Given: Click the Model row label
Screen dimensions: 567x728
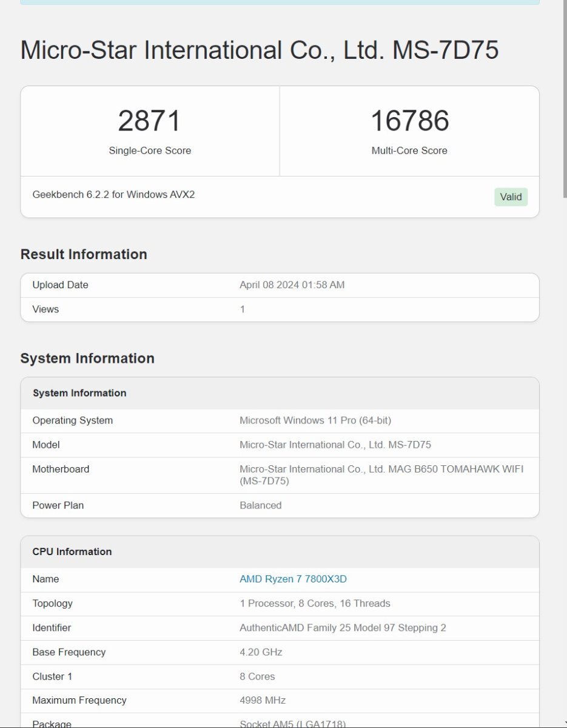Looking at the screenshot, I should (46, 445).
